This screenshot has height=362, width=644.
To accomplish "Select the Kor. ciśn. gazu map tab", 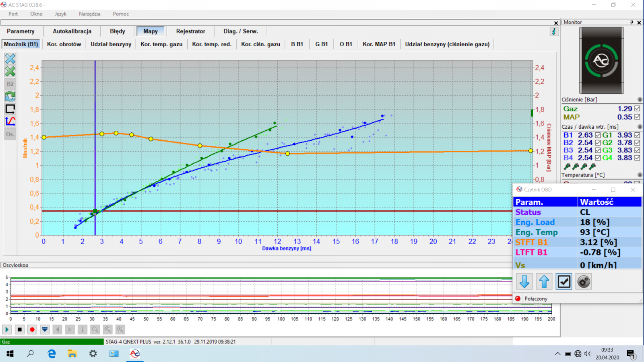I will click(x=260, y=44).
